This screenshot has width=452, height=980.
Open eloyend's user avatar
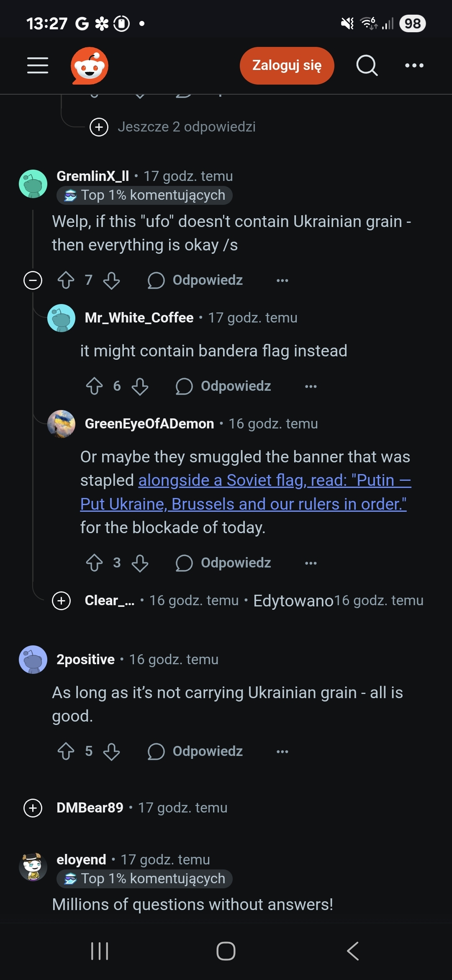pos(33,867)
